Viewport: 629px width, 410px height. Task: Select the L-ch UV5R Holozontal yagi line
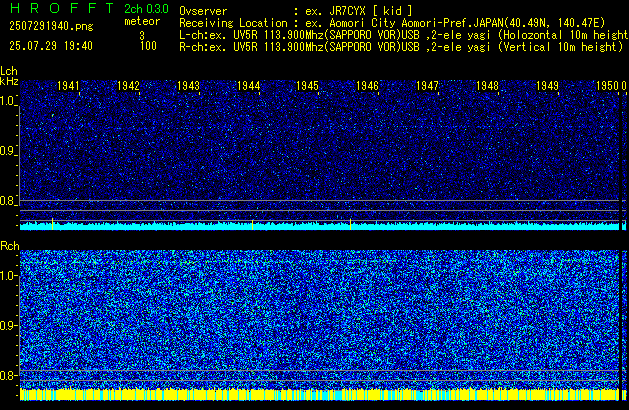coord(404,35)
